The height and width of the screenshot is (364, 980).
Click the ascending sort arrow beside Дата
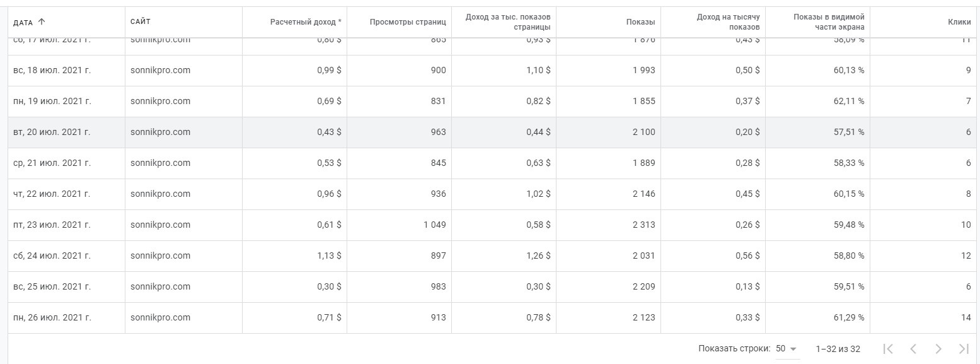[x=42, y=22]
